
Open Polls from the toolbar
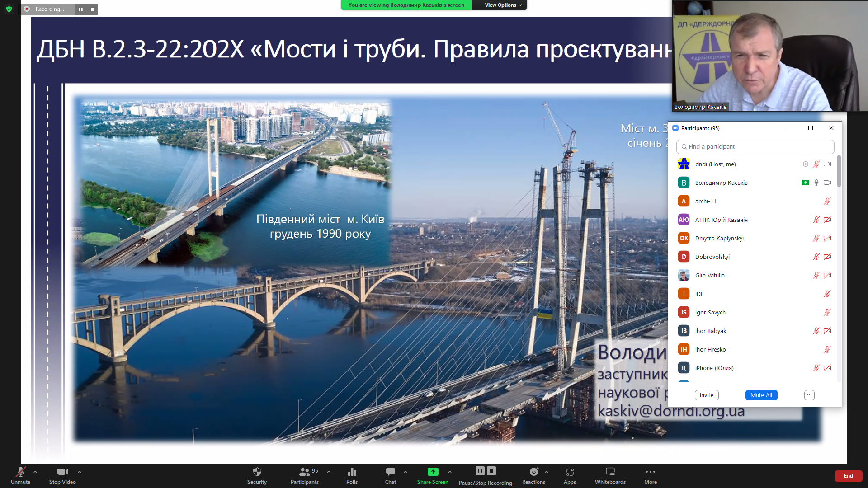352,472
